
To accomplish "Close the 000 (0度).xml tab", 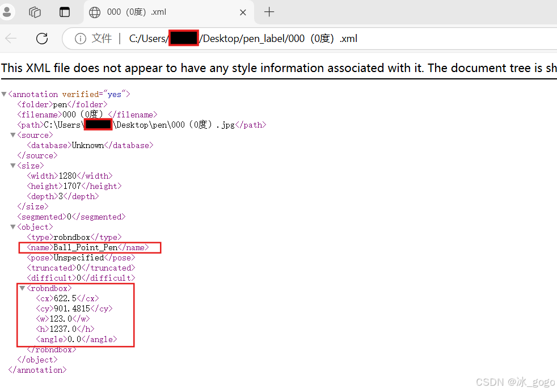I will (243, 12).
